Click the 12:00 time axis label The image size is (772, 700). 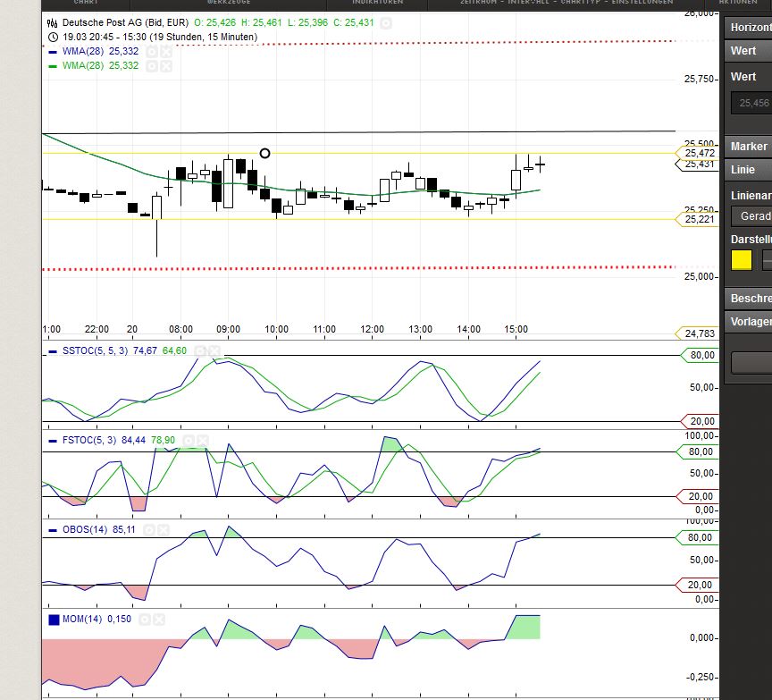[372, 329]
